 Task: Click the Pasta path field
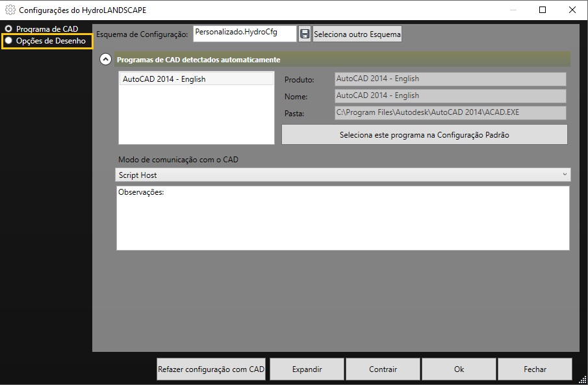click(450, 113)
